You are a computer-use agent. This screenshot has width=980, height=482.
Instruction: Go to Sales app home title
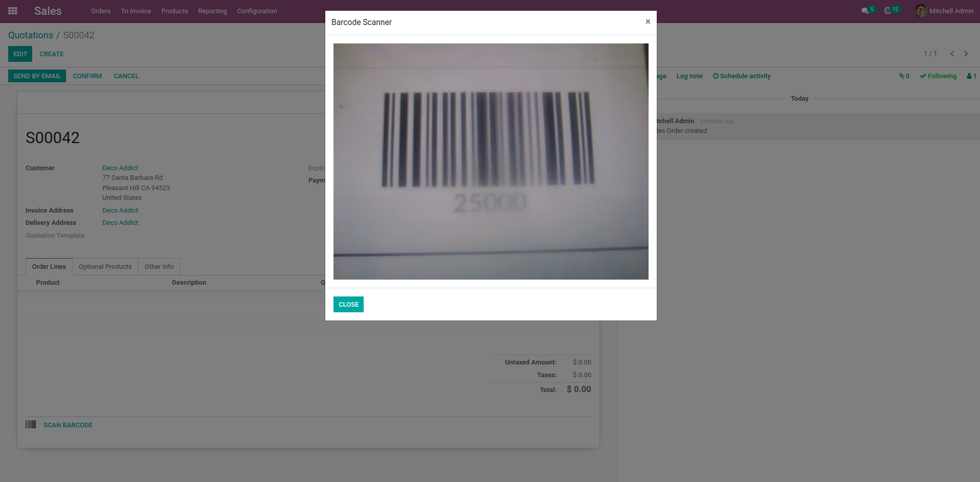click(48, 11)
